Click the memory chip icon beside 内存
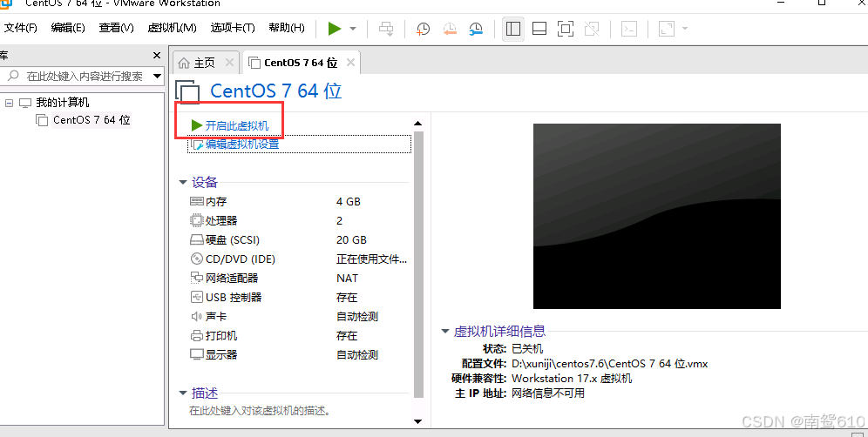 (197, 201)
